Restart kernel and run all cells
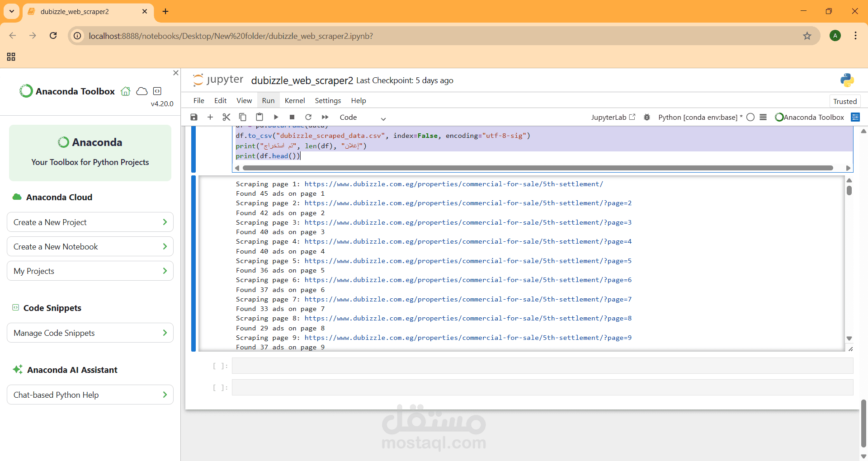 pyautogui.click(x=325, y=117)
